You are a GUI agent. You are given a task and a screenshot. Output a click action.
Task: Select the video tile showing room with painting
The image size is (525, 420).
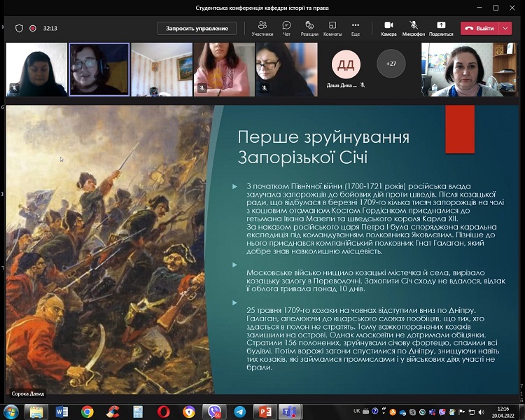tap(162, 69)
